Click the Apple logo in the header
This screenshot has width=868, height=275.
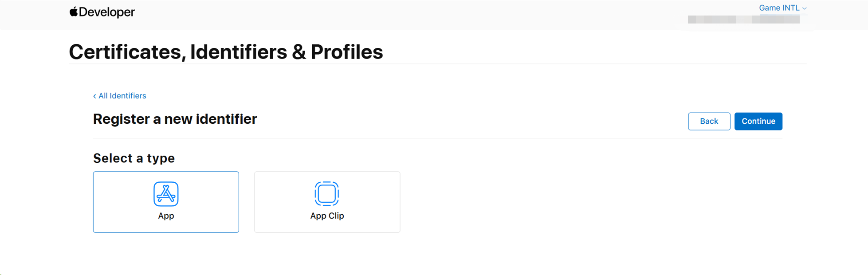click(73, 12)
